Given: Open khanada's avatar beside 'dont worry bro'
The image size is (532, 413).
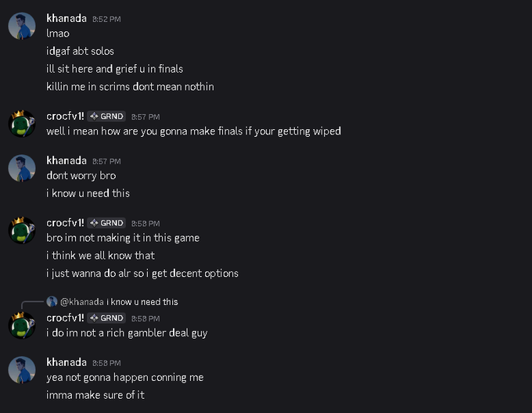Looking at the screenshot, I should [22, 168].
